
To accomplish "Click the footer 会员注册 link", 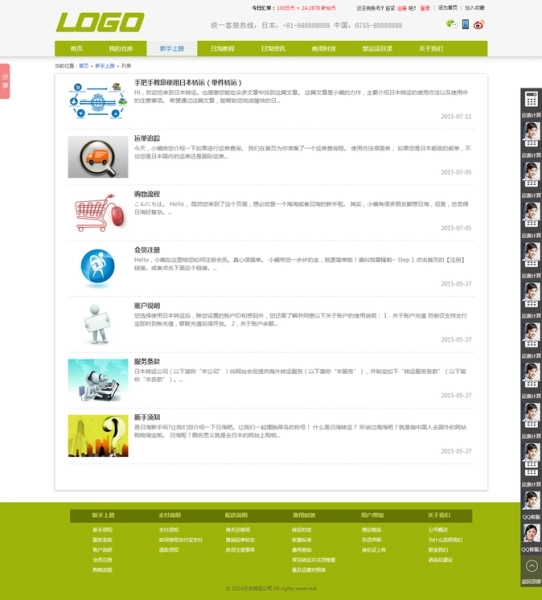I will (102, 560).
